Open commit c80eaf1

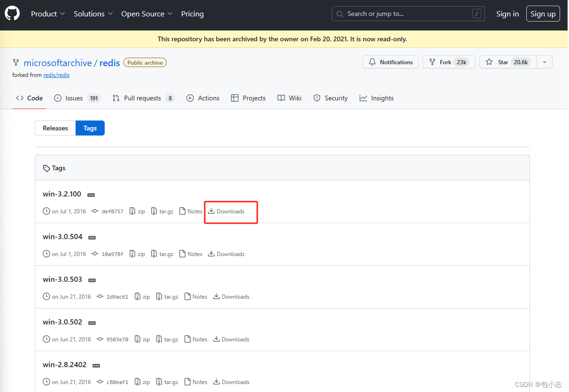pos(113,382)
